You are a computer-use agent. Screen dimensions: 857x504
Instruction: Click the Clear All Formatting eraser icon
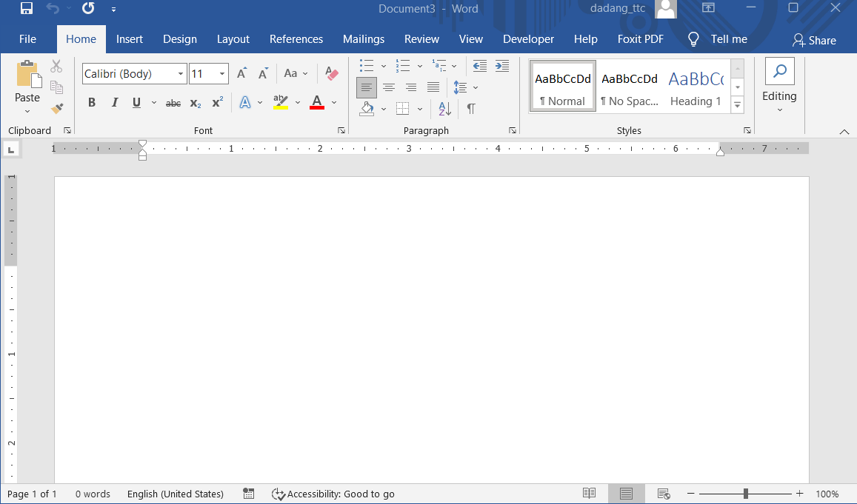point(331,74)
